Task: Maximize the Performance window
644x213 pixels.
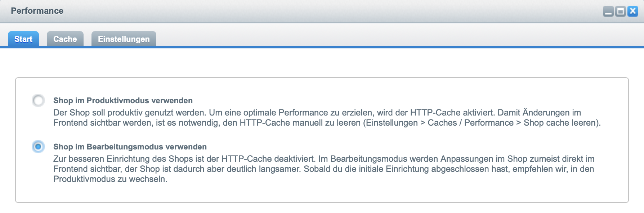Action: [x=620, y=11]
